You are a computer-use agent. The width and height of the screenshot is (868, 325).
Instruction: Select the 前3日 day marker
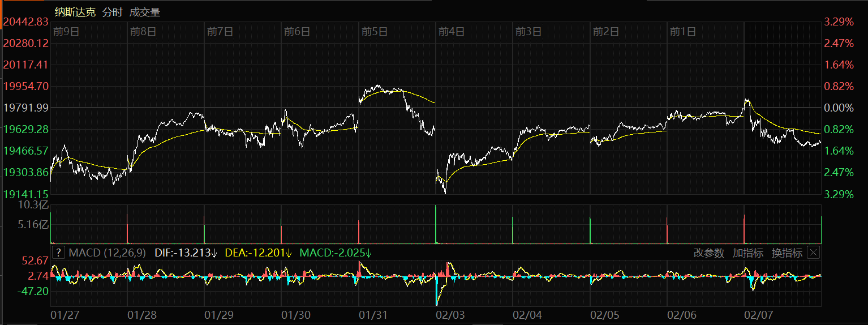(528, 31)
